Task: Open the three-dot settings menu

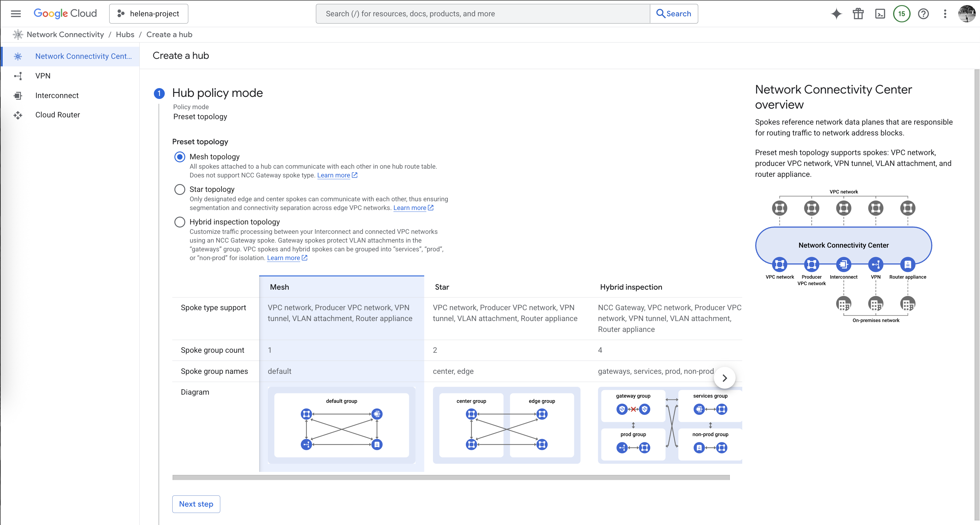Action: pyautogui.click(x=945, y=14)
